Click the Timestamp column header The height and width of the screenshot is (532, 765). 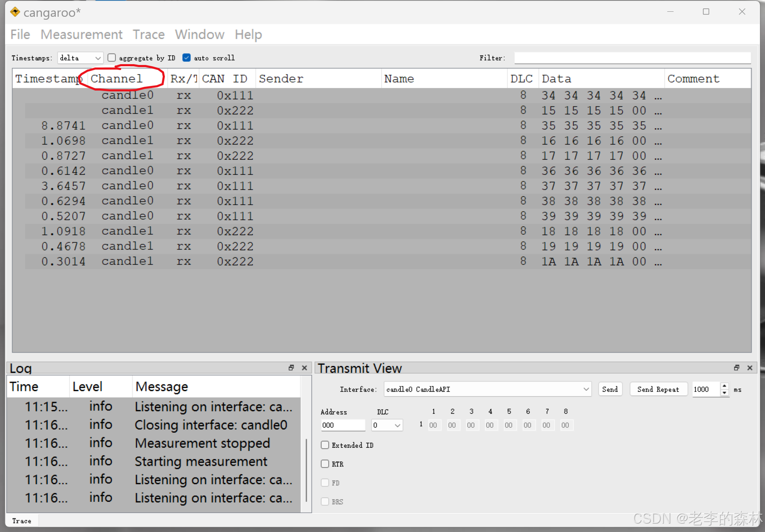click(x=49, y=78)
